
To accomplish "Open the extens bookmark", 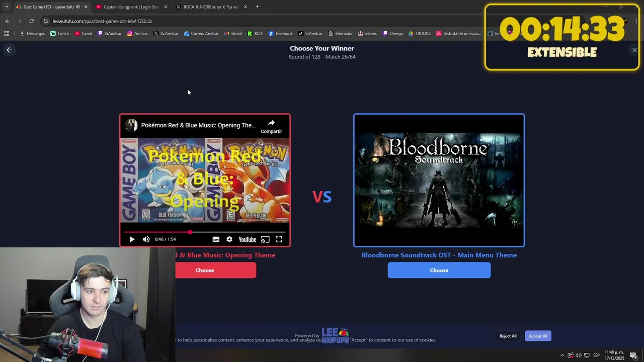I will click(367, 34).
